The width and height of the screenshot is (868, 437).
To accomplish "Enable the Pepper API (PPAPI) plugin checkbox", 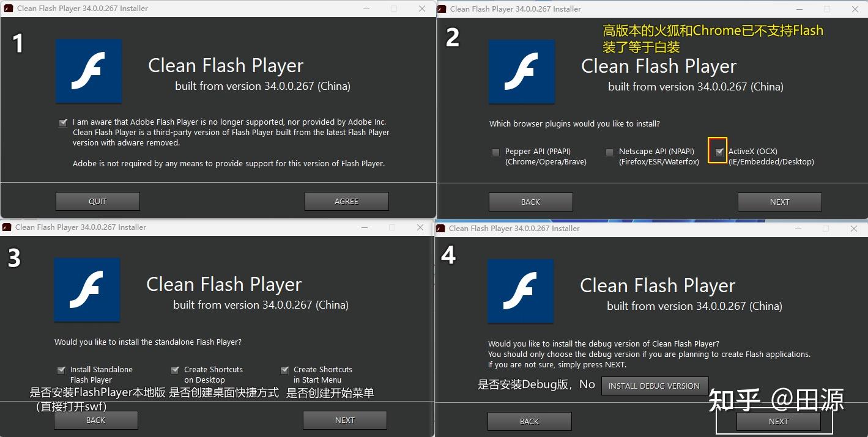I will pos(495,152).
